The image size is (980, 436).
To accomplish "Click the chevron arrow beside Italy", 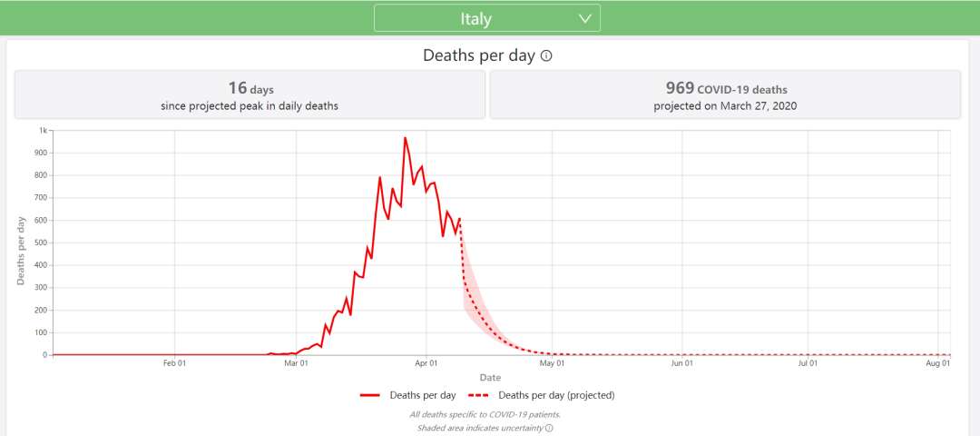I will point(585,18).
